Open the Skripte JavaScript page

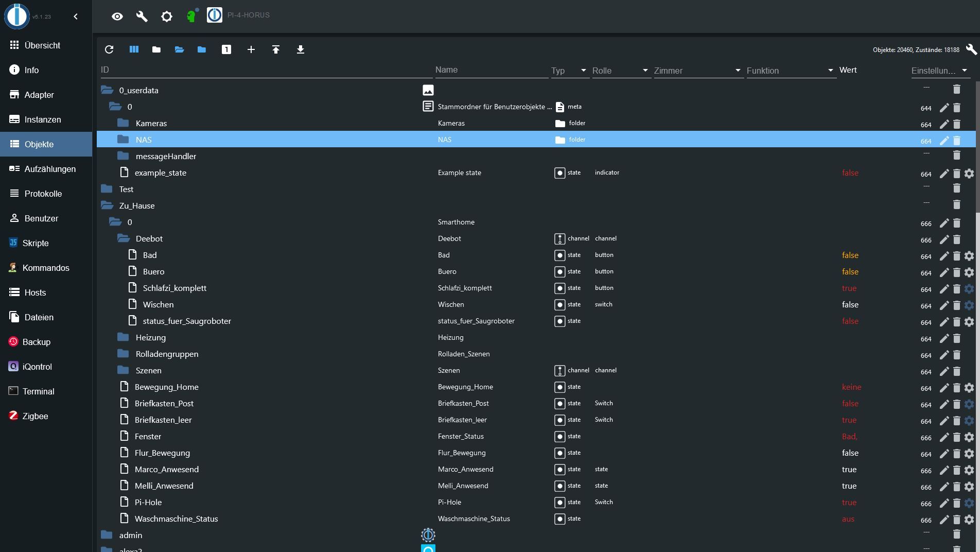click(46, 243)
